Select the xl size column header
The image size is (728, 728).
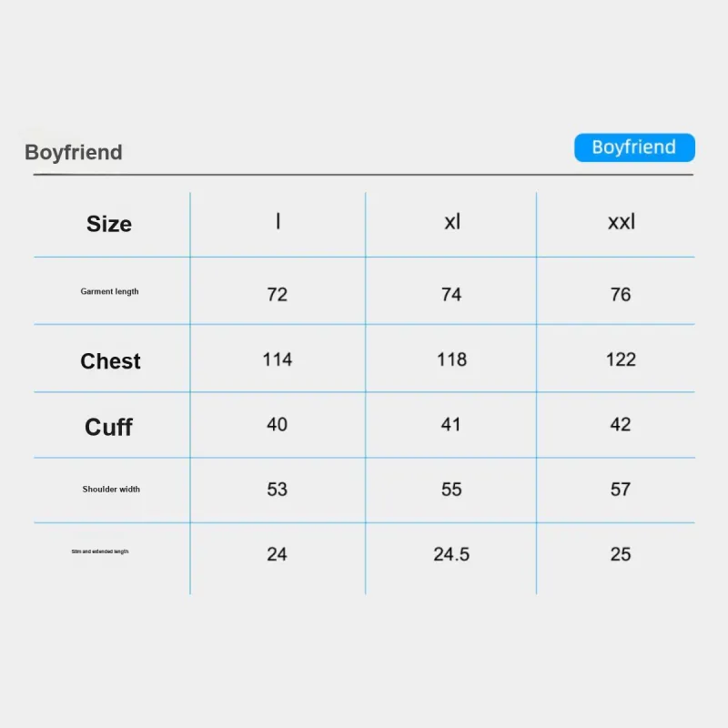click(x=451, y=221)
